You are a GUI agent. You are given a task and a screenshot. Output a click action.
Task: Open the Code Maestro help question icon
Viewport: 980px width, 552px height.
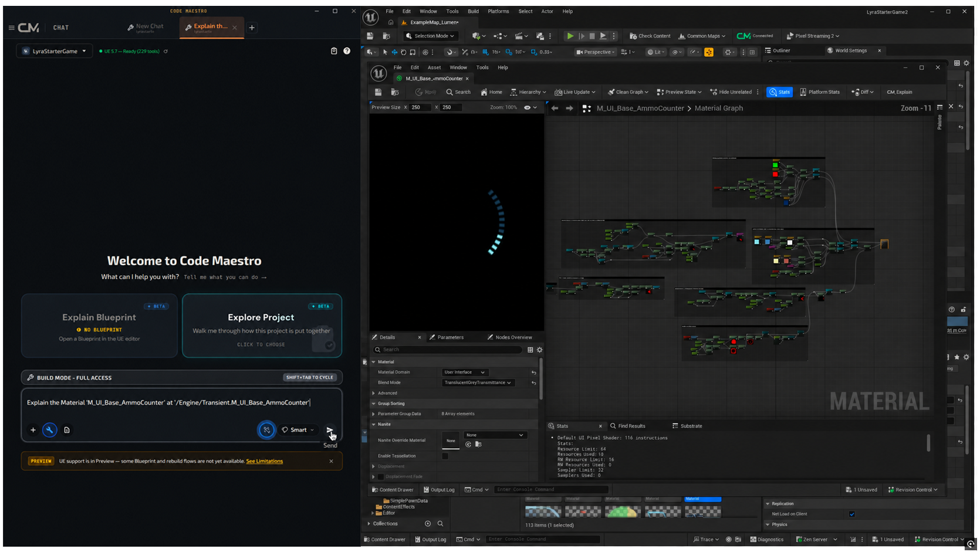tap(347, 51)
